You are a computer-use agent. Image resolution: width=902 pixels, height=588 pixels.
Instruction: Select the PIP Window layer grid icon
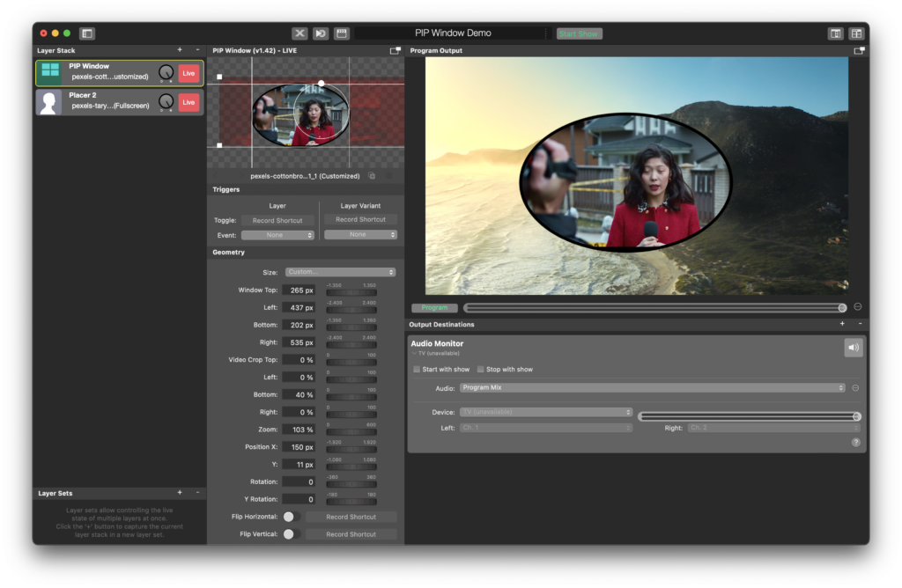point(50,72)
